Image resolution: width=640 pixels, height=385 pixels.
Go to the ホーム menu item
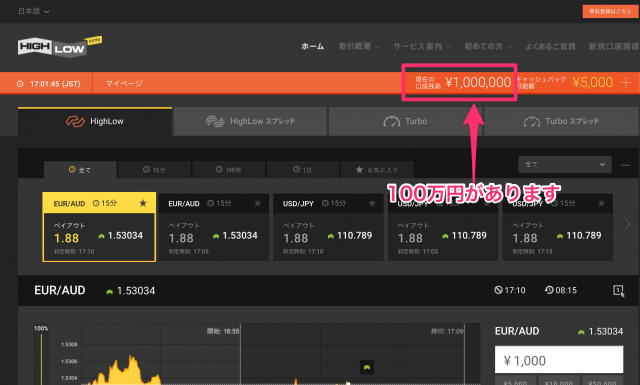click(x=313, y=47)
